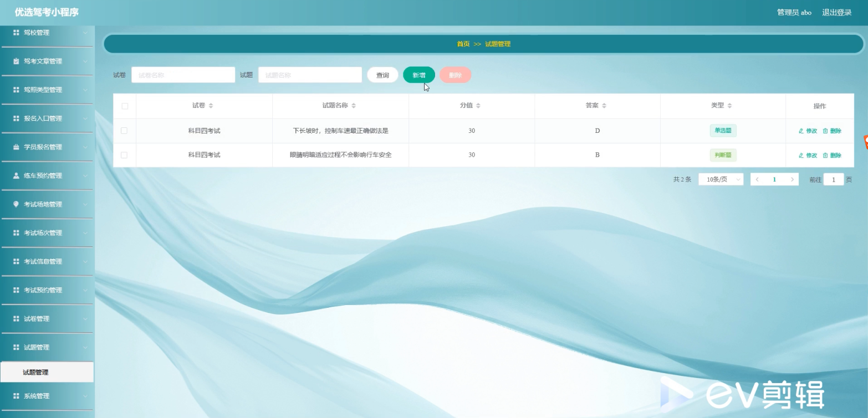Click the 优选驾考小程序 title
Image resolution: width=868 pixels, height=418 pixels.
point(47,12)
